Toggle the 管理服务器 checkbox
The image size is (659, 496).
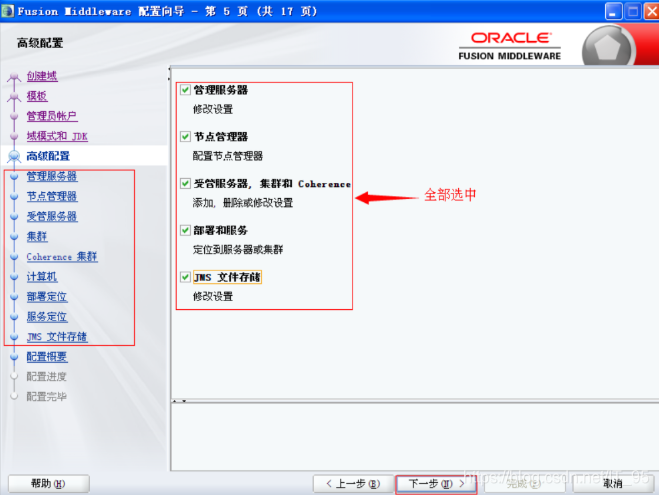pos(185,90)
